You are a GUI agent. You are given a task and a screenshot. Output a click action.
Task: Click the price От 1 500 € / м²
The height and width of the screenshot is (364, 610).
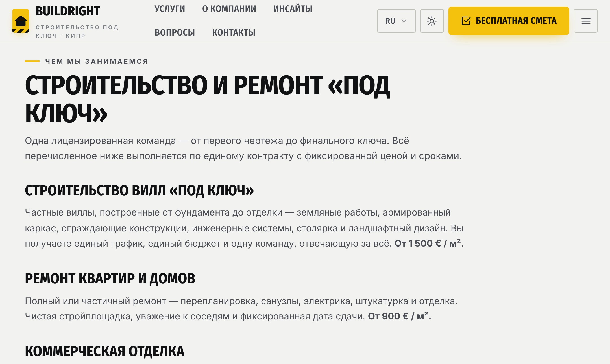(x=429, y=243)
